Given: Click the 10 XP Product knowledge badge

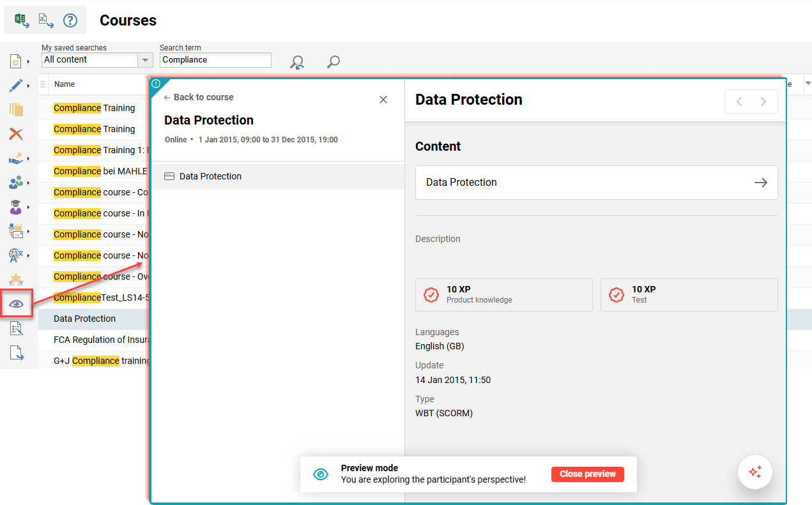Looking at the screenshot, I should tap(504, 295).
